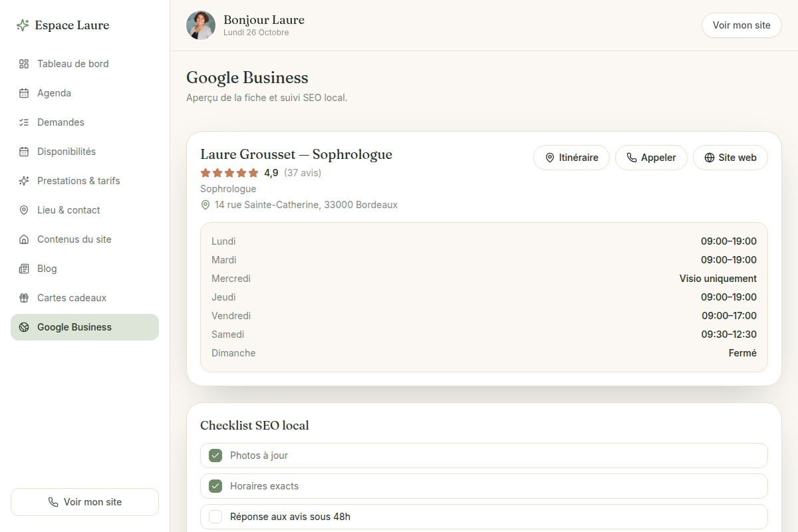Click the Appeler button
Viewport: 798px width, 532px height.
tap(651, 158)
